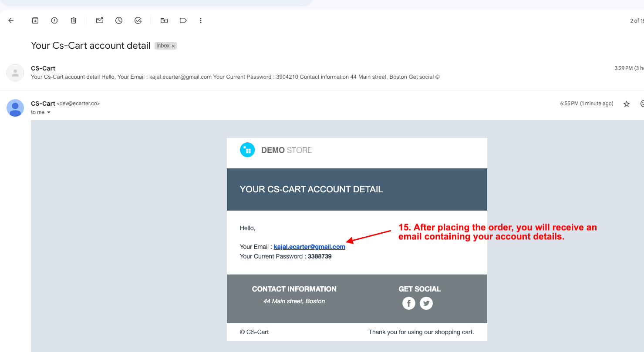Open the Twitter social icon in email
Screen dimensions: 644x352
[x=426, y=303]
